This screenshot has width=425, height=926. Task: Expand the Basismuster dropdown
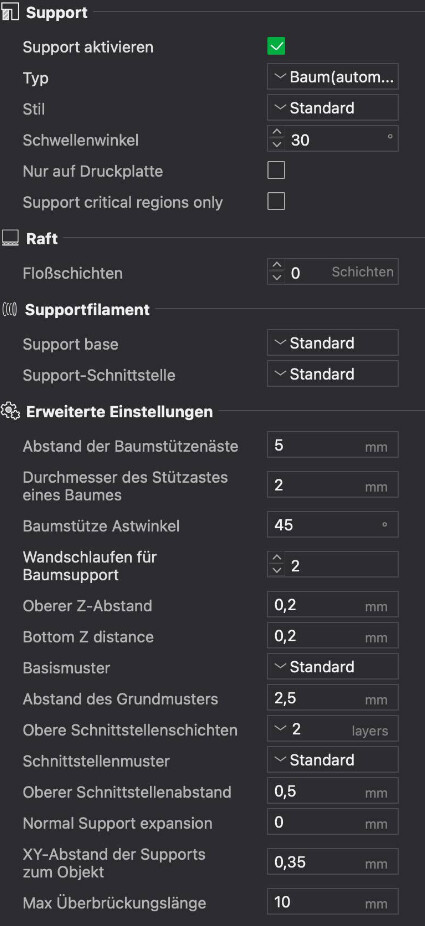pyautogui.click(x=333, y=667)
